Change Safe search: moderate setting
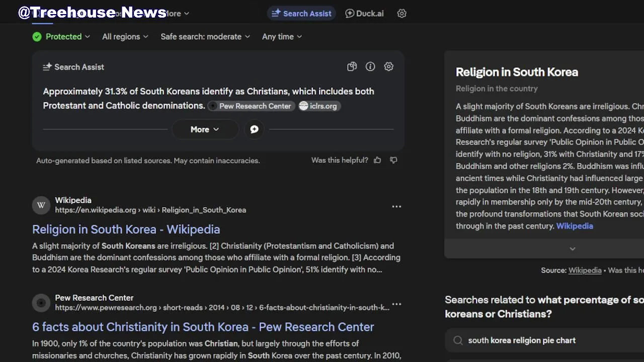Image resolution: width=644 pixels, height=362 pixels. coord(205,37)
